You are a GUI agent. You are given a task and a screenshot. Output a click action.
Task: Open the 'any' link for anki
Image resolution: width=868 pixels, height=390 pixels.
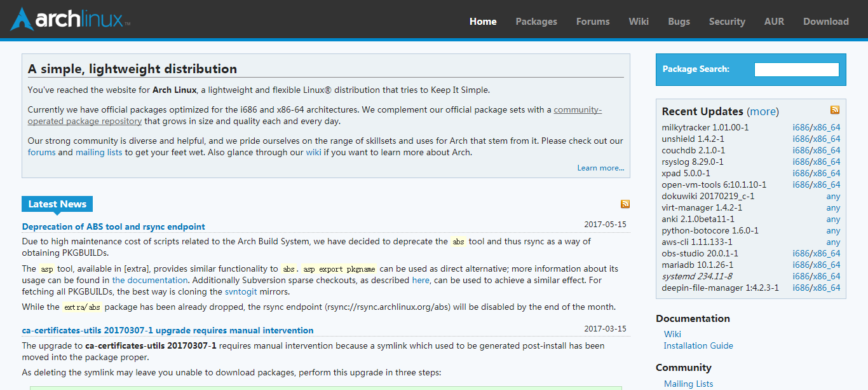tap(833, 219)
